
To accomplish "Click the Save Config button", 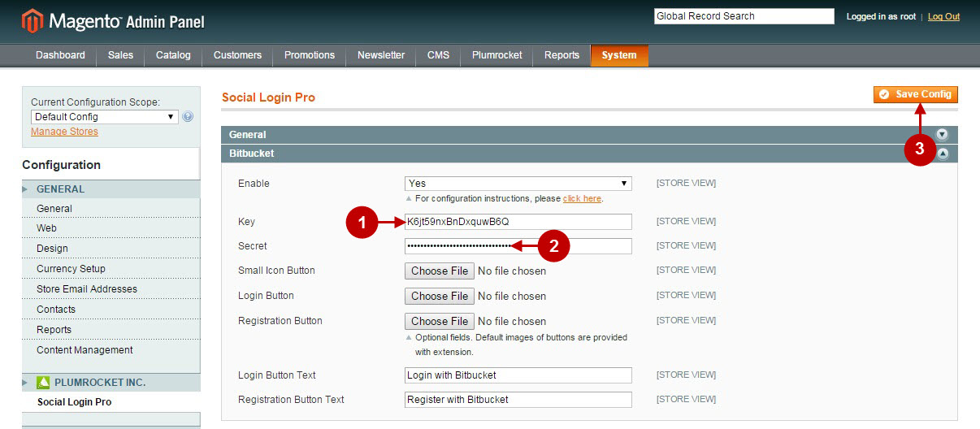I will [916, 94].
